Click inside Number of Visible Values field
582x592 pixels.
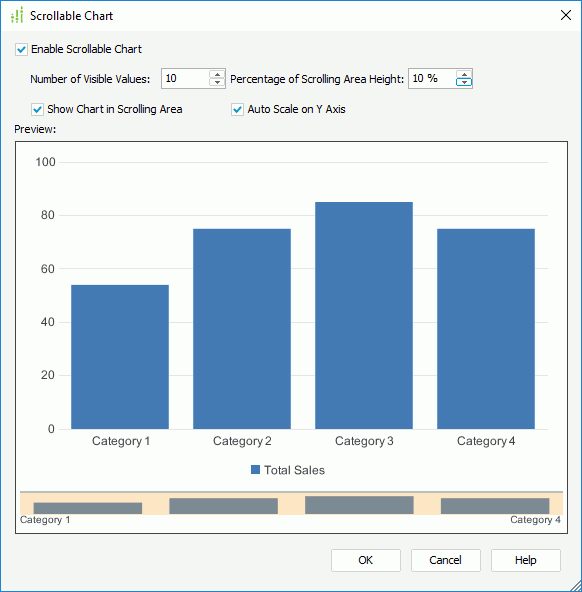pos(185,79)
